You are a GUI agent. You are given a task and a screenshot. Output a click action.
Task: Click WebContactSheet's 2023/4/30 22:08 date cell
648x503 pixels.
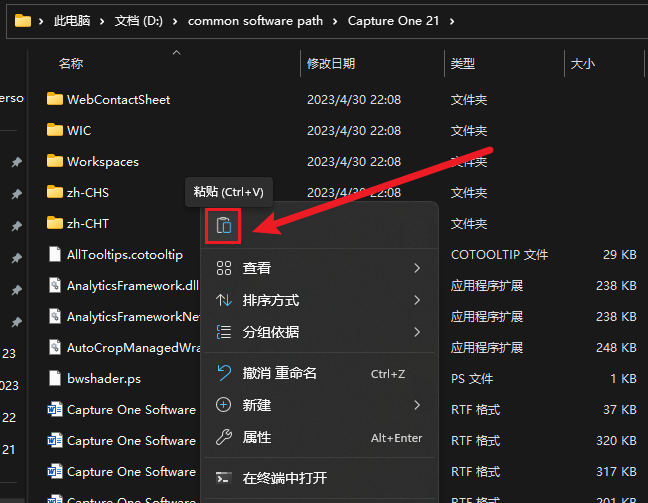pyautogui.click(x=354, y=100)
